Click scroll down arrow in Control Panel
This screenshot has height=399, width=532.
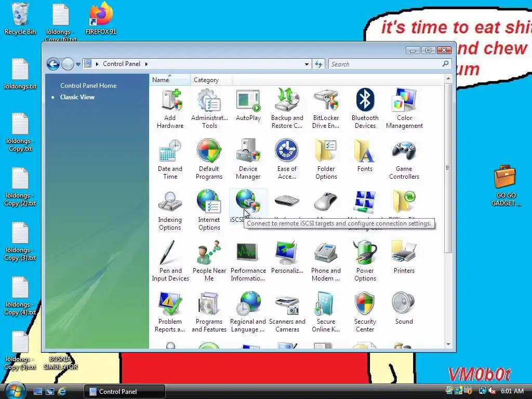point(448,344)
